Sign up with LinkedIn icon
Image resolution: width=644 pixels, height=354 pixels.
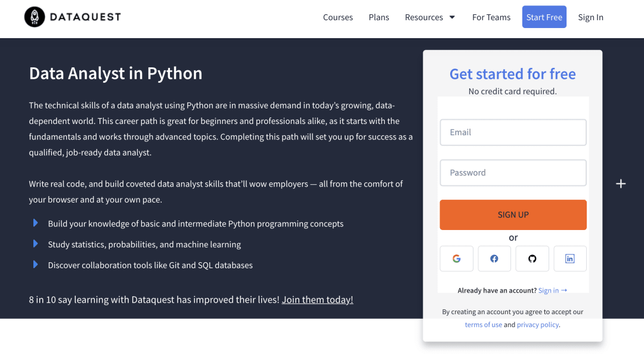[x=569, y=259]
